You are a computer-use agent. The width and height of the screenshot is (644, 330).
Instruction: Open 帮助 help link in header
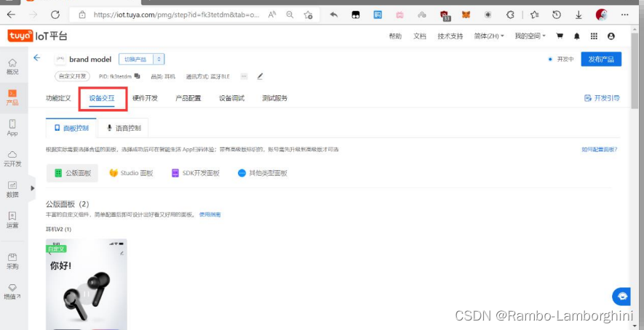(394, 36)
